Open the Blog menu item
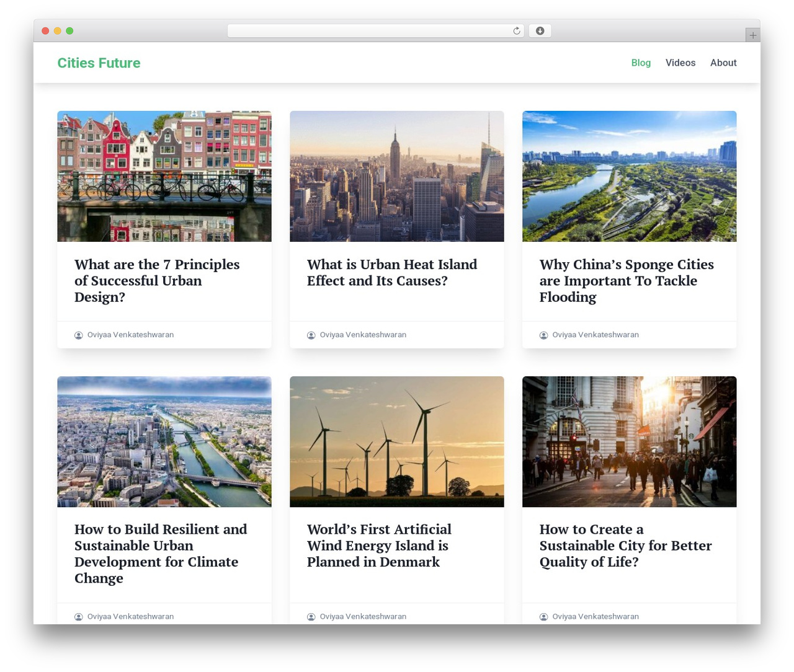The image size is (794, 672). click(641, 63)
